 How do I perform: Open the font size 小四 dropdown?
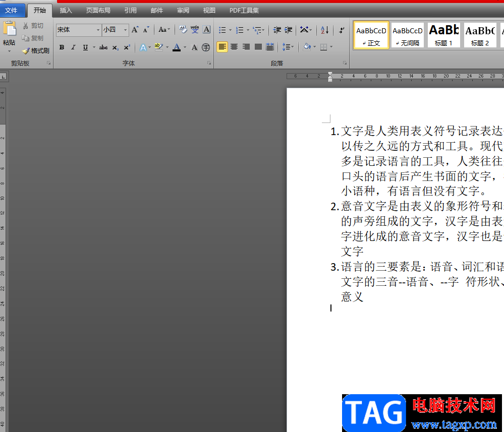pos(125,30)
